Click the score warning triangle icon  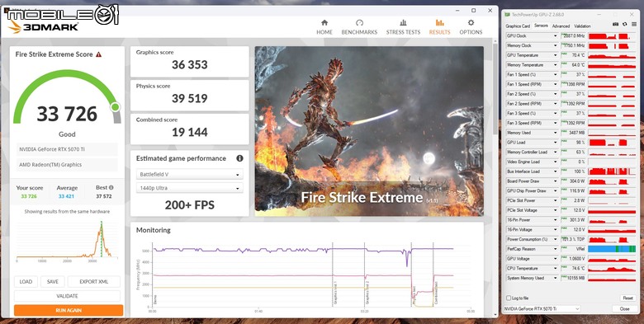(x=98, y=54)
